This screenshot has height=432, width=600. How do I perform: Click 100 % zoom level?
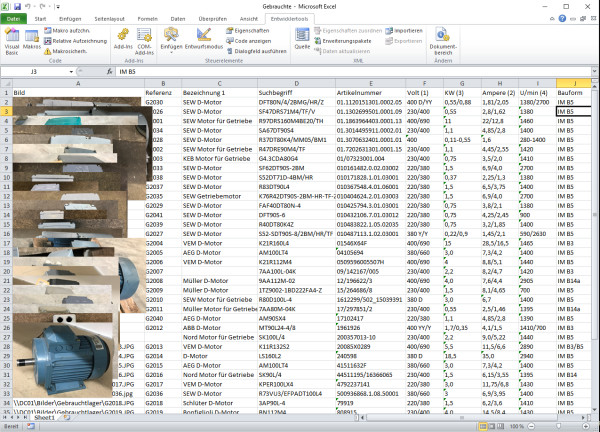point(517,426)
